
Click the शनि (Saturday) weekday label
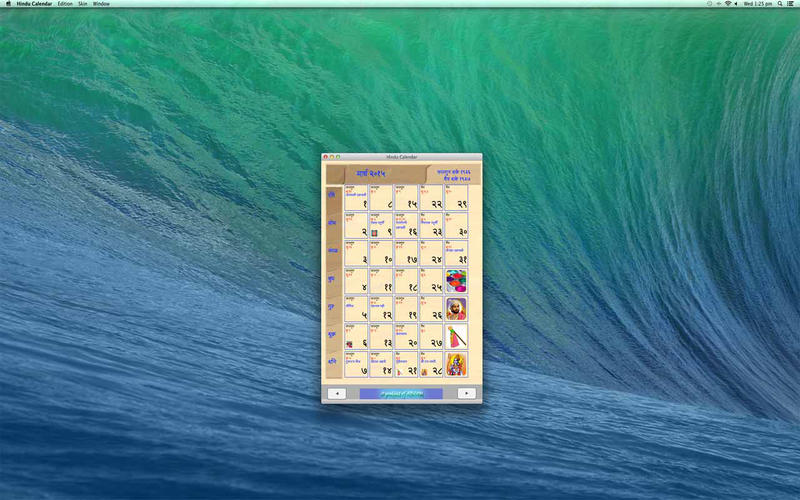[332, 361]
